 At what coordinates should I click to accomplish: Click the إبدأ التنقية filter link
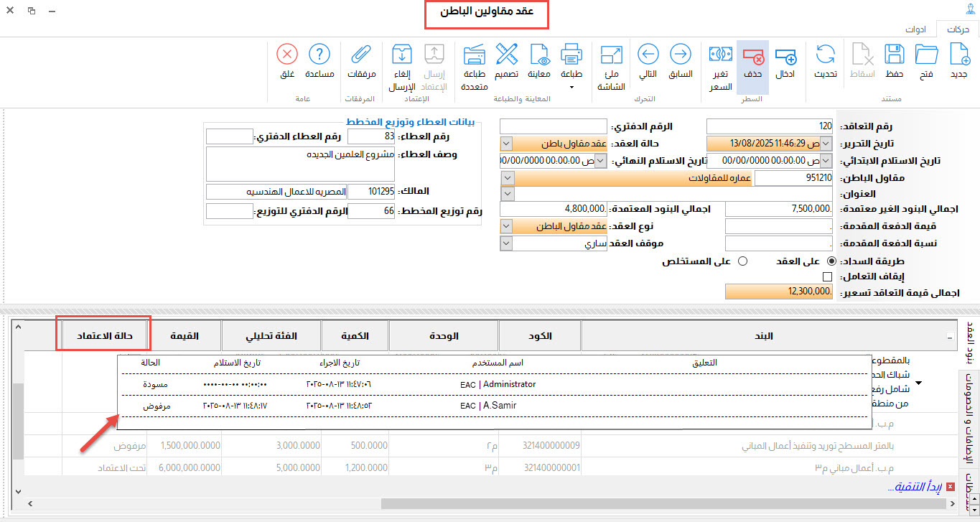915,487
